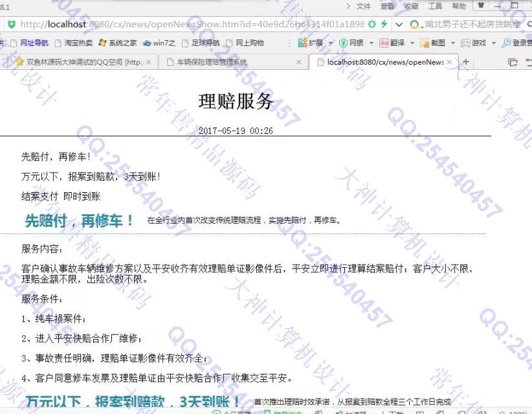Open the win7之 bookmark

[159, 43]
